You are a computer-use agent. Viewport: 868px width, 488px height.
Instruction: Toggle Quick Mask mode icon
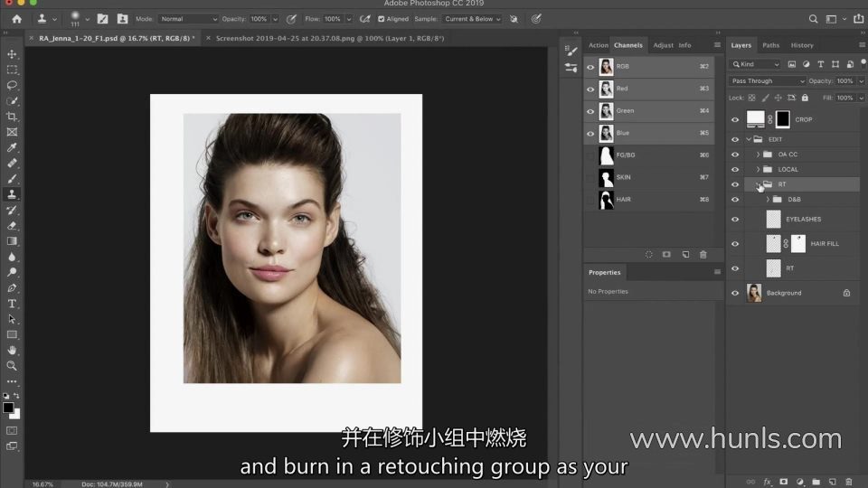(x=12, y=430)
